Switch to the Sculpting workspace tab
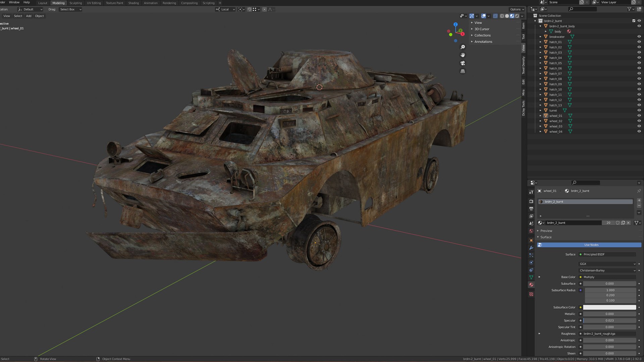The height and width of the screenshot is (362, 644). click(75, 3)
